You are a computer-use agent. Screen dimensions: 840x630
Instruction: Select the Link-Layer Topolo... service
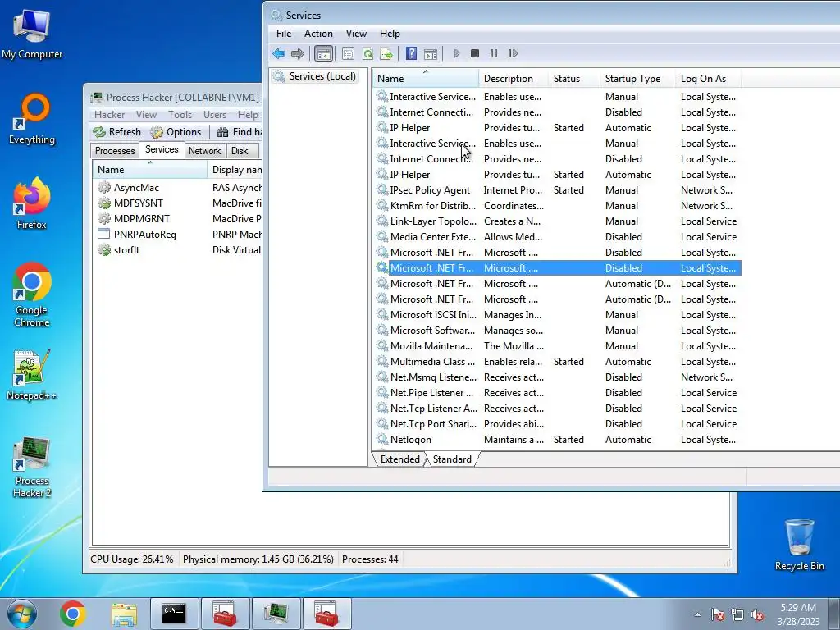pos(557,221)
